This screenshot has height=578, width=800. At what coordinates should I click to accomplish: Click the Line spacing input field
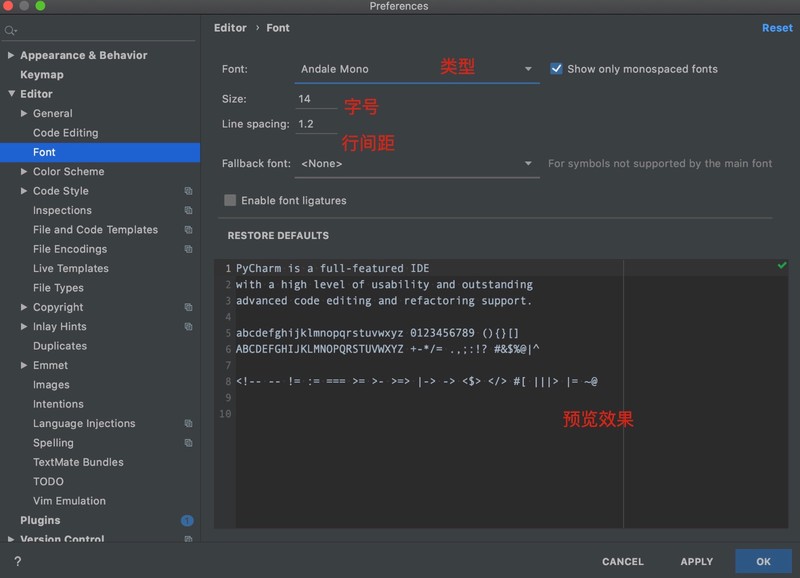click(316, 124)
